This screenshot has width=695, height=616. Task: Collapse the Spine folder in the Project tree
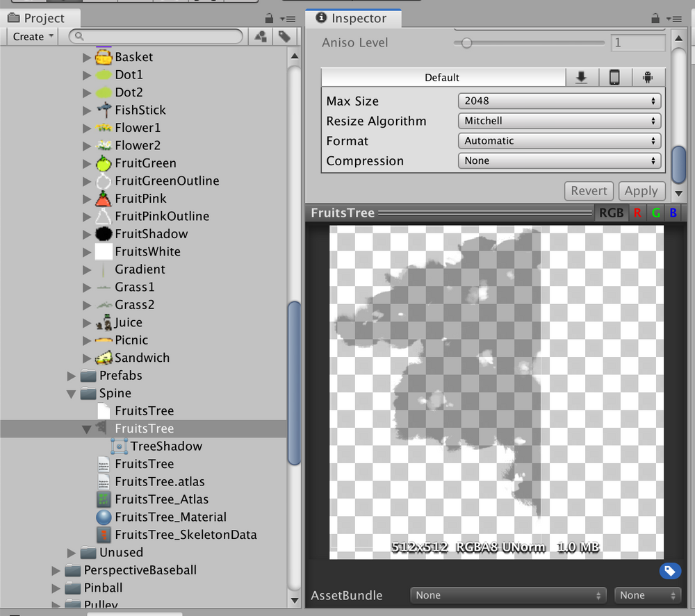pos(70,393)
